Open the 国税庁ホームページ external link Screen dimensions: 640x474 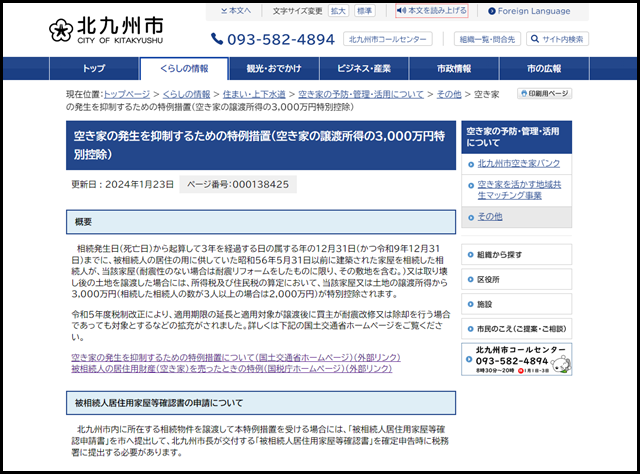(231, 369)
